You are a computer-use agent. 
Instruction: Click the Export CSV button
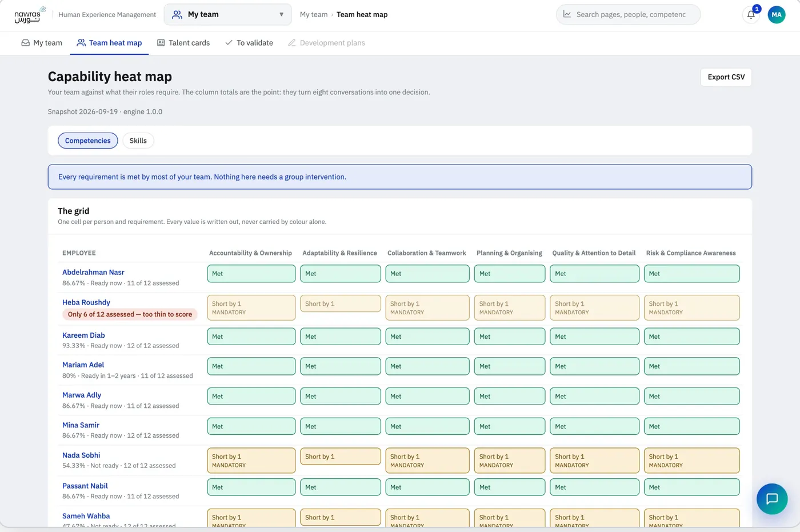726,77
